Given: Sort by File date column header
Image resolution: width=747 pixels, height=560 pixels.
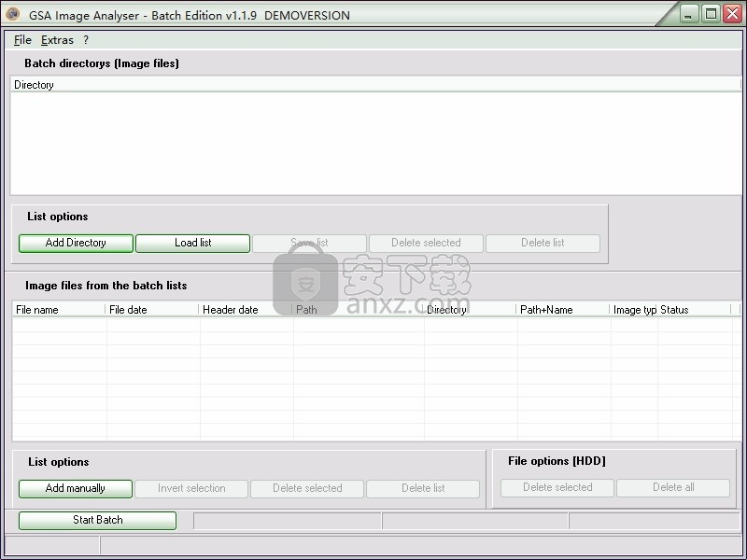Looking at the screenshot, I should tap(152, 310).
